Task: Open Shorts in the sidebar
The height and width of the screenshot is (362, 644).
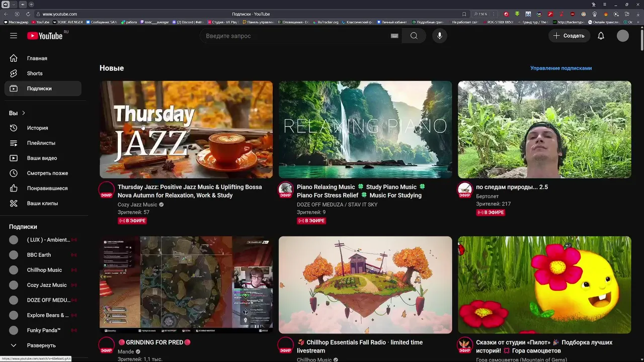Action: pyautogui.click(x=43, y=73)
